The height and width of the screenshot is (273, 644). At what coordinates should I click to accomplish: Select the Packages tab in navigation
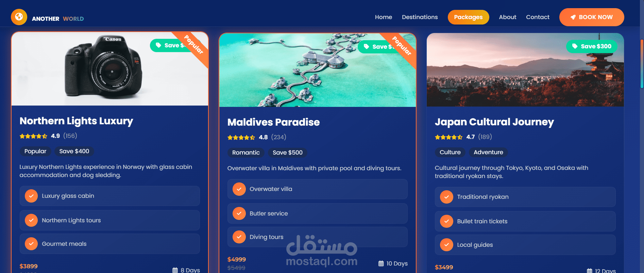click(x=468, y=17)
